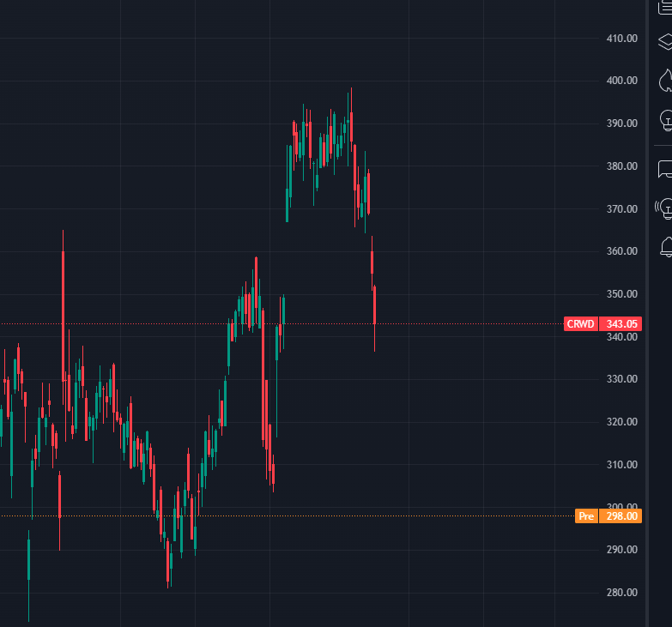The width and height of the screenshot is (672, 627).
Task: Click the 310.00 price axis label
Action: [x=622, y=464]
